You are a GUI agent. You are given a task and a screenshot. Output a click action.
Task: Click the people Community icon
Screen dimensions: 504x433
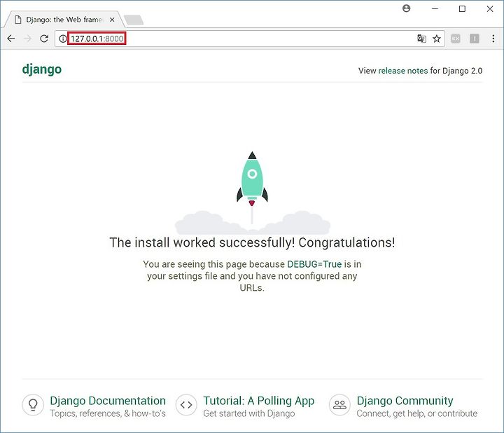pyautogui.click(x=339, y=405)
